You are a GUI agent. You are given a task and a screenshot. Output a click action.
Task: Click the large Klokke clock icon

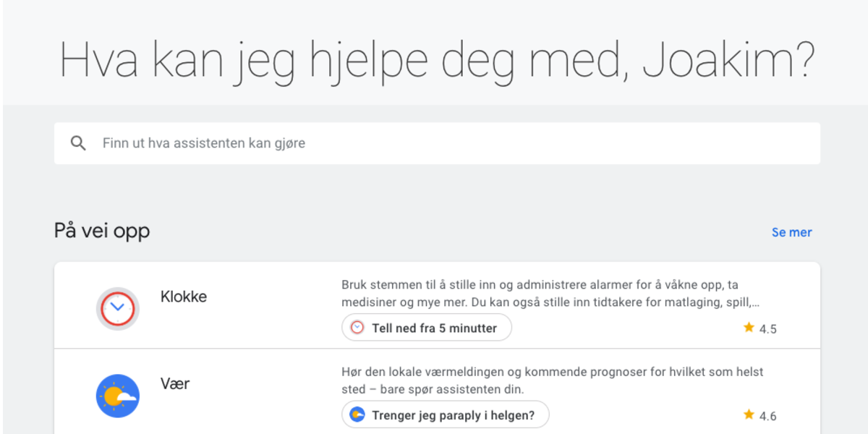click(118, 309)
